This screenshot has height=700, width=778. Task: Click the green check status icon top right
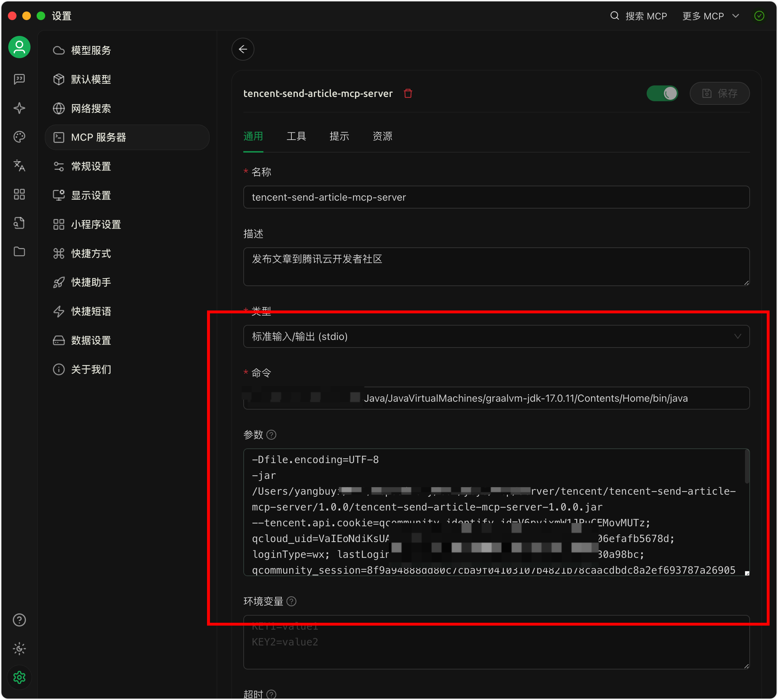click(759, 16)
